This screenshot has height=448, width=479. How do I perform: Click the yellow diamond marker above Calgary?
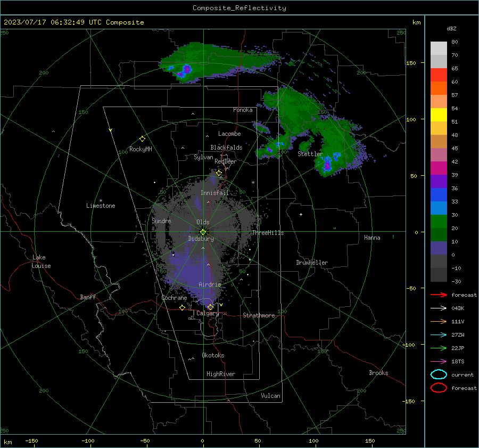click(x=210, y=307)
